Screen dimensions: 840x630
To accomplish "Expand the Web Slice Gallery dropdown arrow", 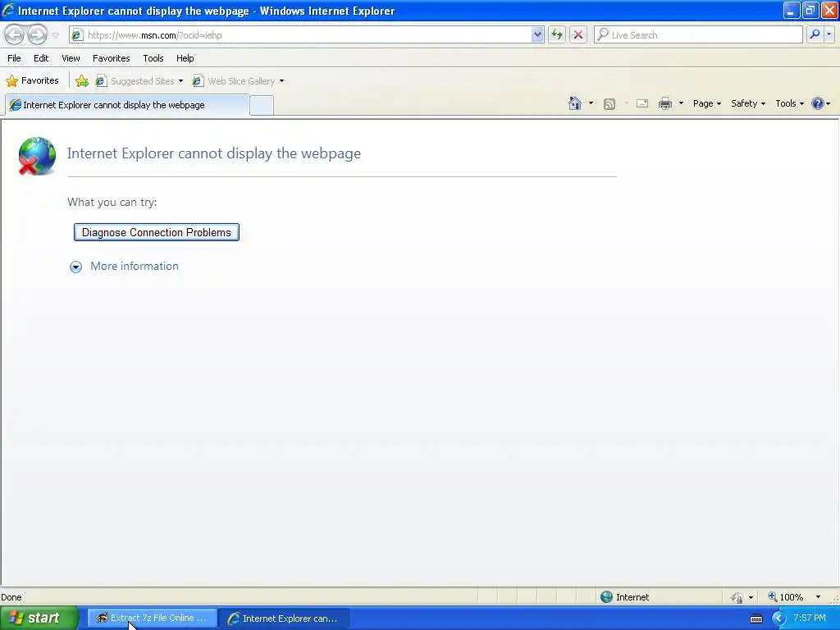I will point(282,81).
